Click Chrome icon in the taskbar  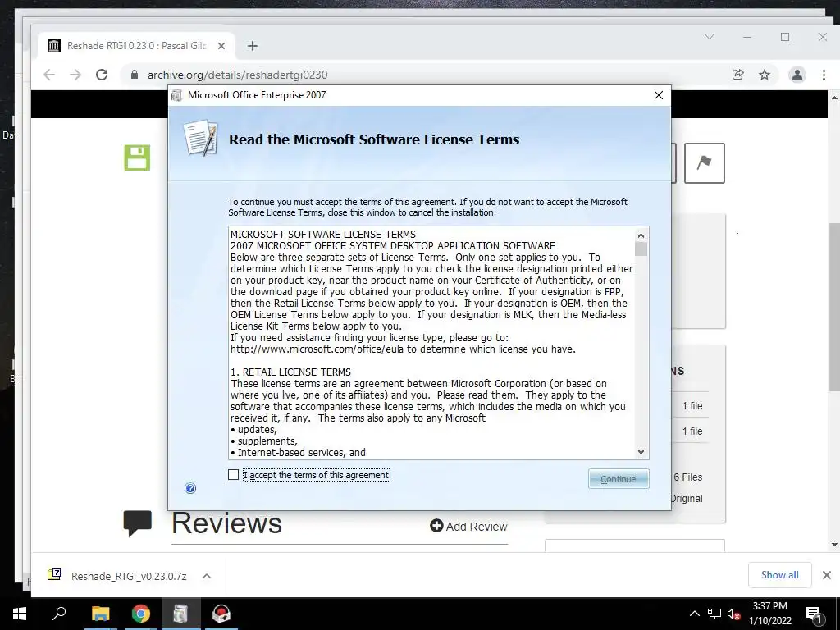click(x=141, y=614)
